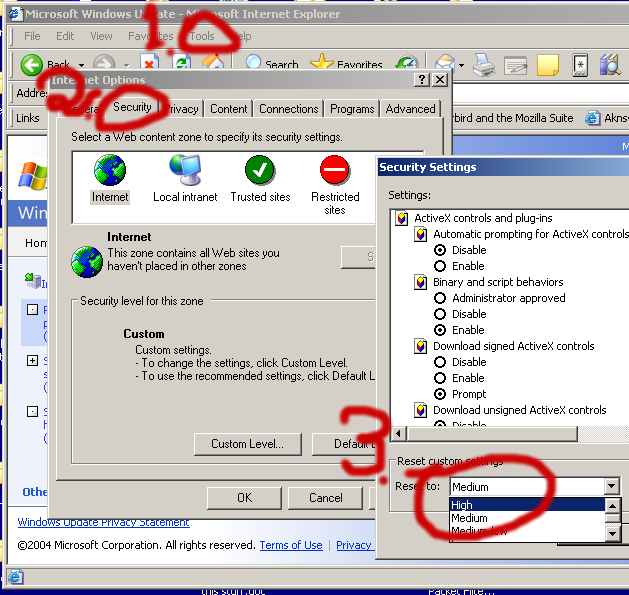This screenshot has height=595, width=629.
Task: Open the Edit menu
Action: click(x=65, y=36)
